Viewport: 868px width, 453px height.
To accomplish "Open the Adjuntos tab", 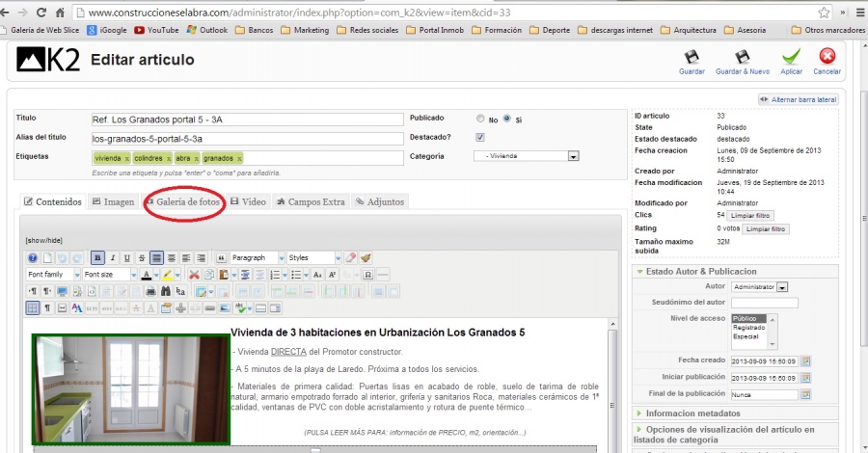I will [x=380, y=201].
